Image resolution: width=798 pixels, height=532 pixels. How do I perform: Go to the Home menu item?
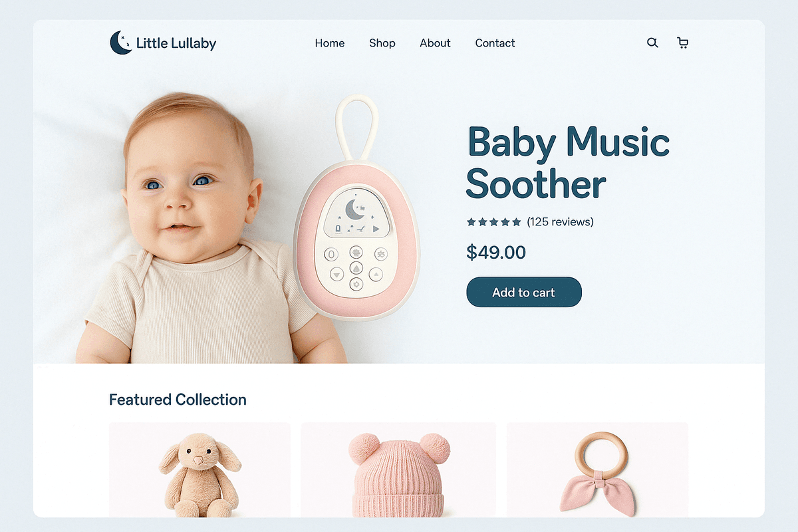(x=330, y=43)
